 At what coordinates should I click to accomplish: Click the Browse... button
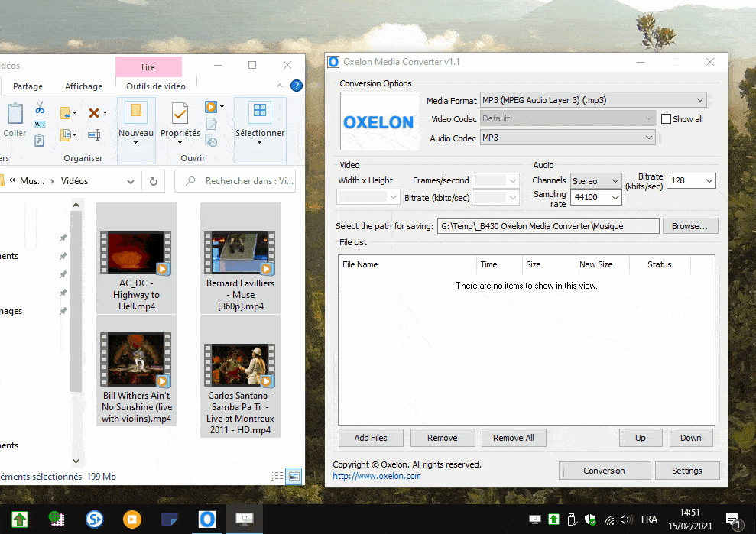690,226
